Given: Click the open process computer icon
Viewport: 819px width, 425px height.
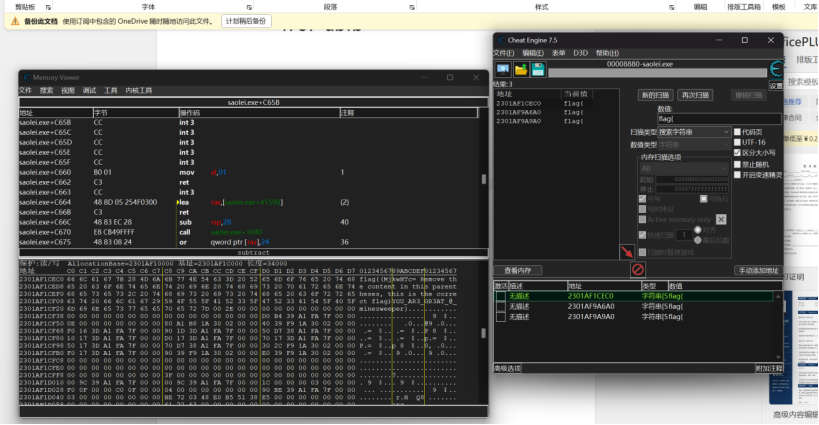Looking at the screenshot, I should tap(503, 69).
